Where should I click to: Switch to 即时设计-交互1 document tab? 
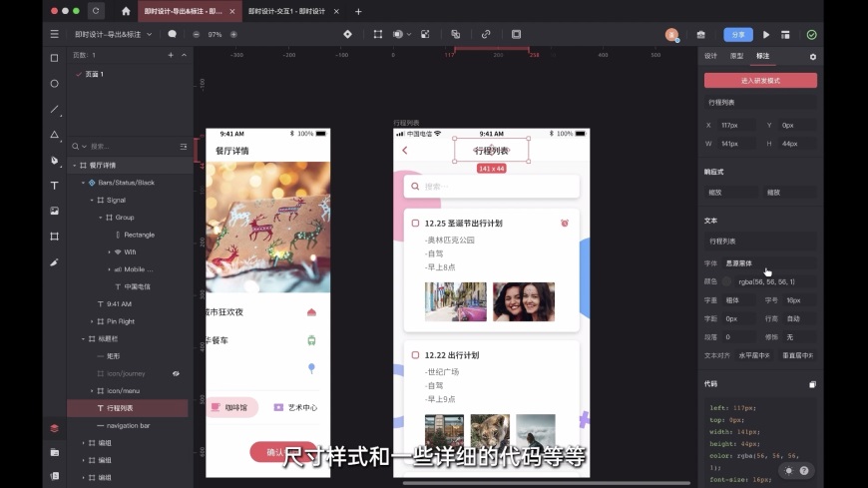coord(286,11)
